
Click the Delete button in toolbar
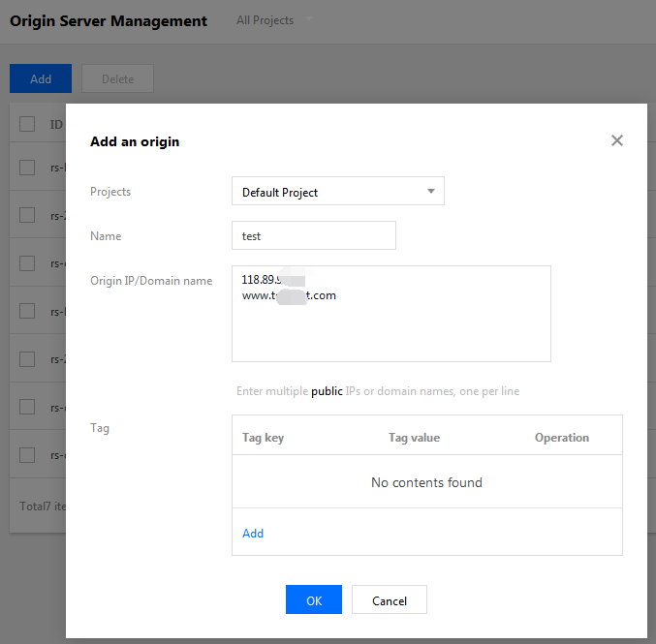pyautogui.click(x=117, y=79)
